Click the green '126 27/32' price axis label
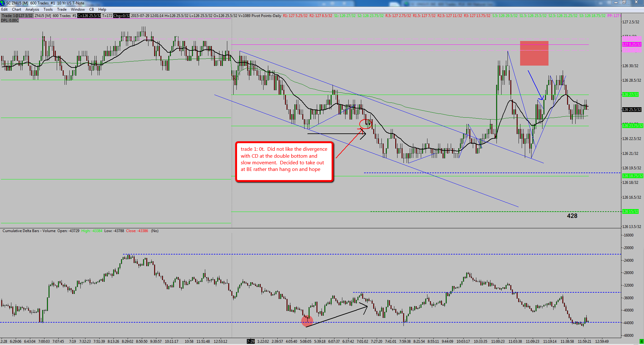 tap(630, 95)
